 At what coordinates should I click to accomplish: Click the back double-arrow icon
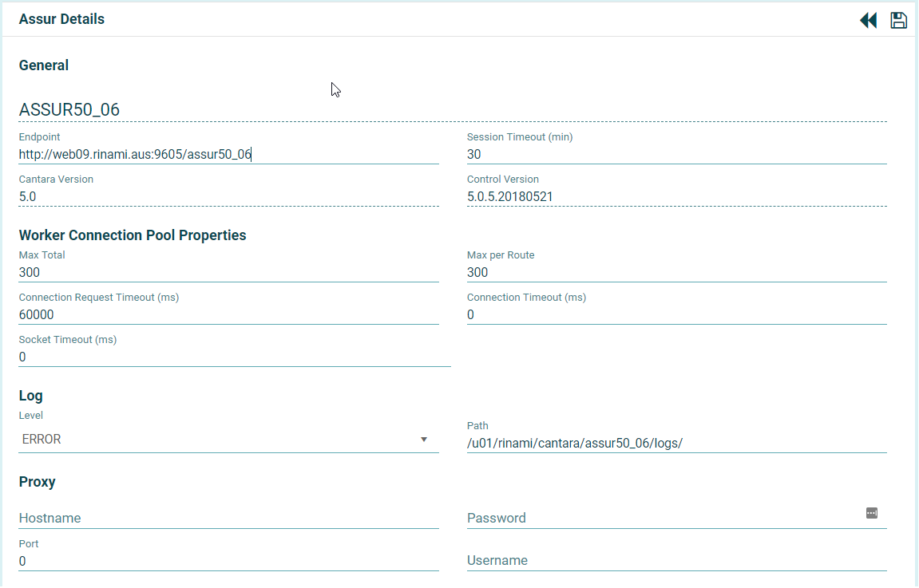[868, 21]
